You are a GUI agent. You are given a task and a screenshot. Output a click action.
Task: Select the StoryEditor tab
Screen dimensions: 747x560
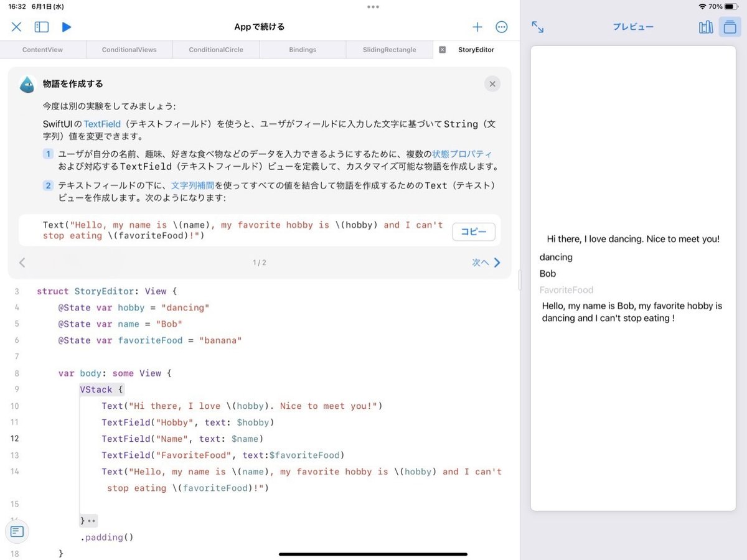[476, 50]
